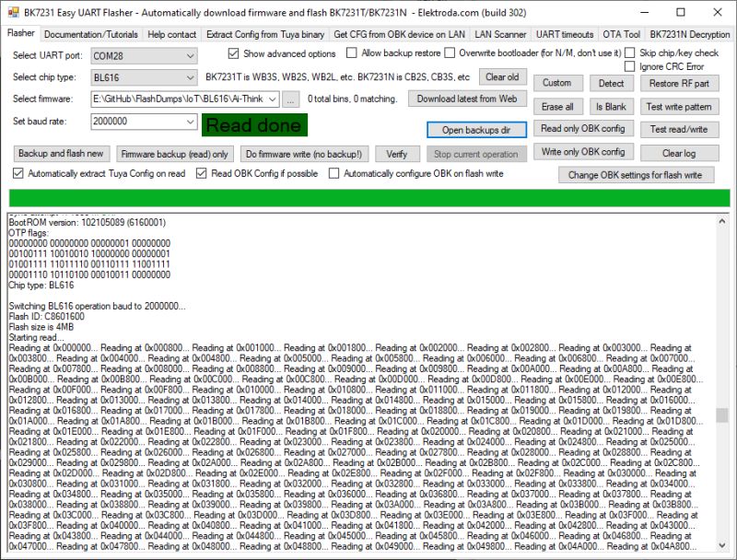Click the 'Starting read...' log line
The width and height of the screenshot is (737, 560).
tap(36, 337)
